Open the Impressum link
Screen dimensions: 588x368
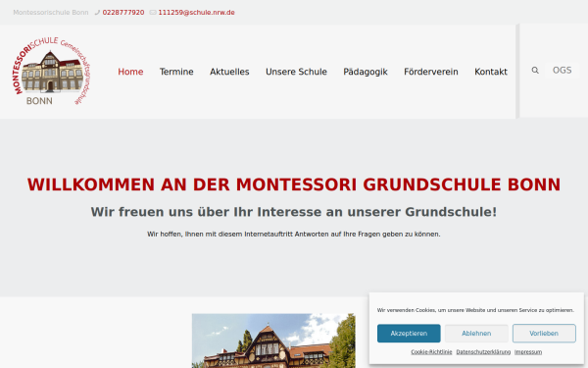(528, 352)
